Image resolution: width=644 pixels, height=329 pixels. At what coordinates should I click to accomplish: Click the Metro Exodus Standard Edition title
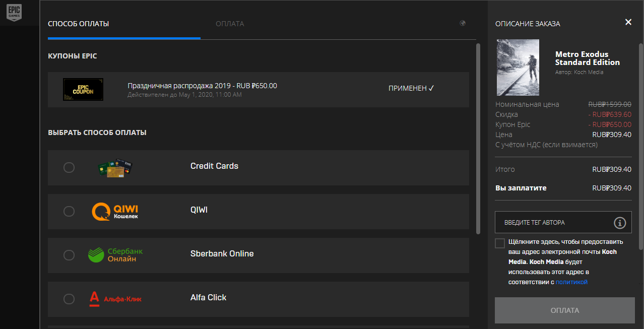click(x=588, y=58)
